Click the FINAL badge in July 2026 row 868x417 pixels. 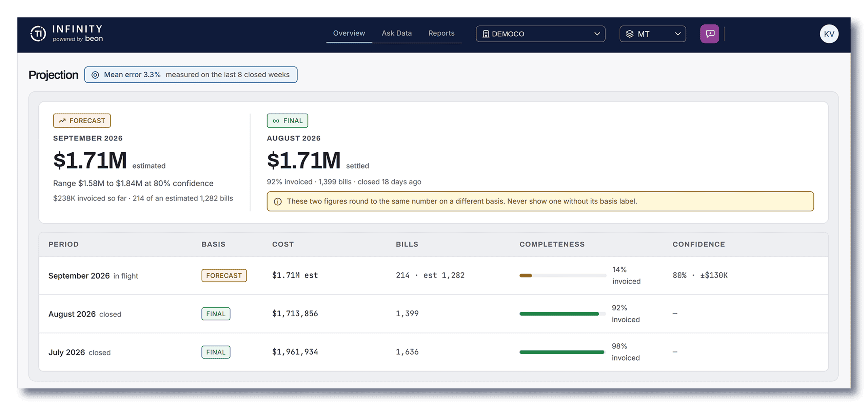(x=216, y=352)
